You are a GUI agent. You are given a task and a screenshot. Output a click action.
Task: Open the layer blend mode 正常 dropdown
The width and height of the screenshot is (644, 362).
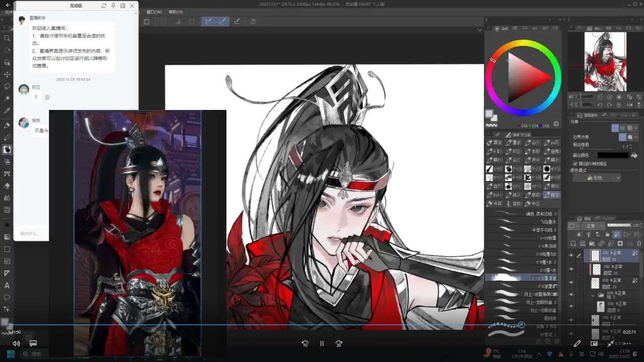point(594,226)
